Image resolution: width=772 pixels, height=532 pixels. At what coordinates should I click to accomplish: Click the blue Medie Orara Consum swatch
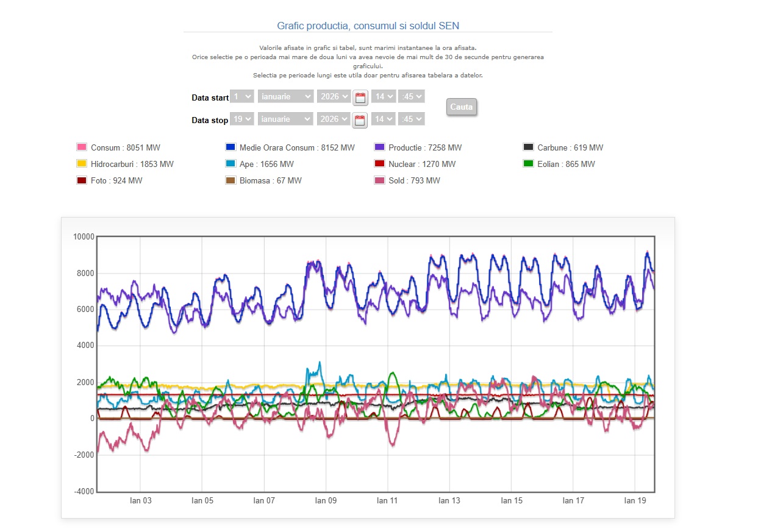tap(231, 147)
